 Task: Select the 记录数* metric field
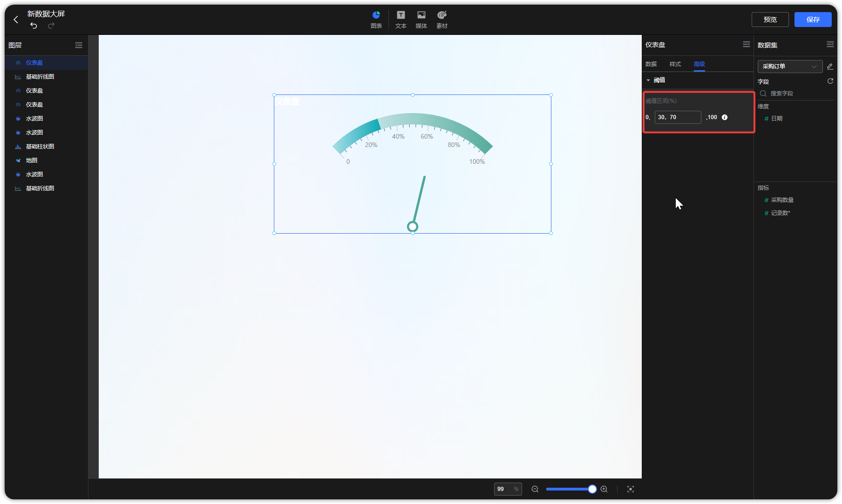[780, 213]
